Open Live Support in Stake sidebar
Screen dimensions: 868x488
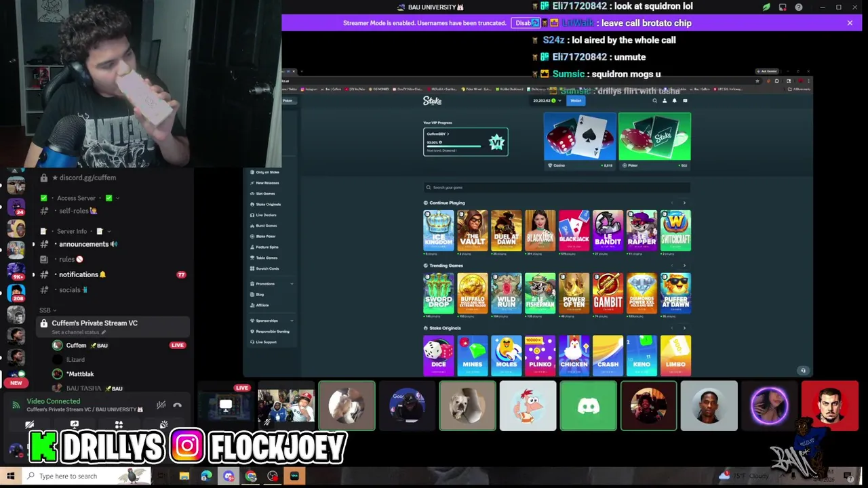tap(266, 342)
